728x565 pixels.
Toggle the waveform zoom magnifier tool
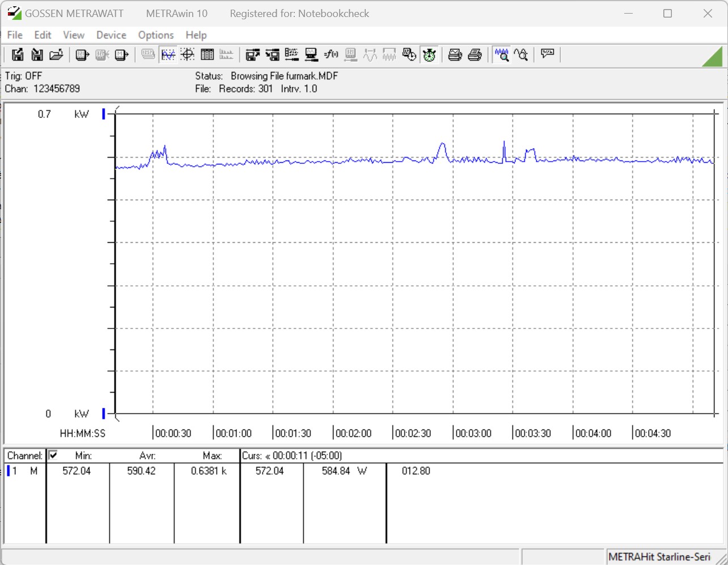(501, 54)
